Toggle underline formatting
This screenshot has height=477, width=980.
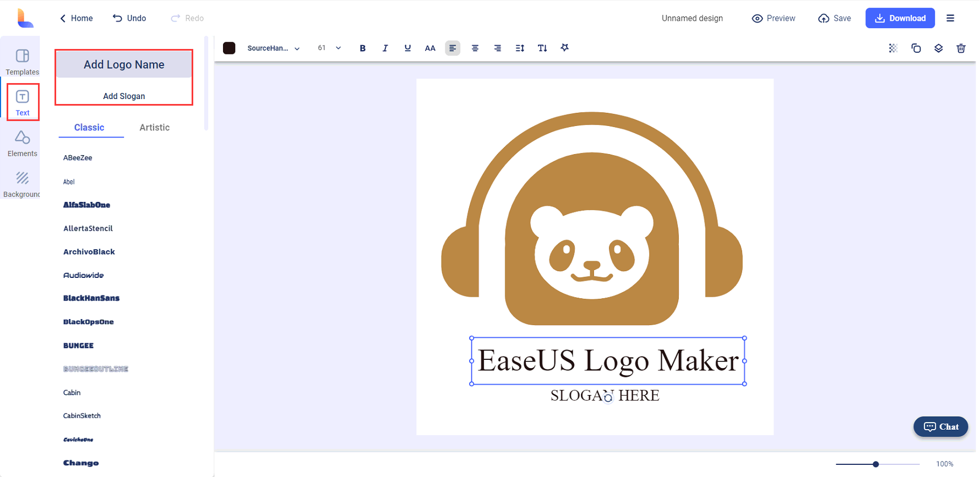pos(407,48)
